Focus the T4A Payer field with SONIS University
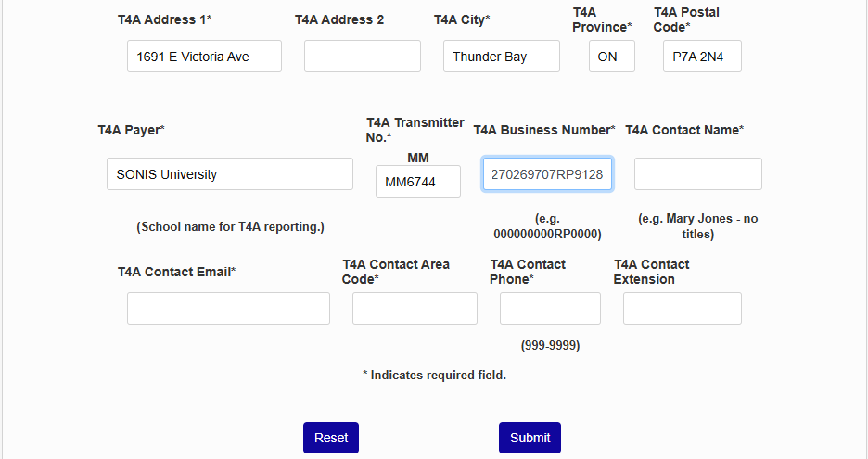The width and height of the screenshot is (868, 459). coord(229,174)
